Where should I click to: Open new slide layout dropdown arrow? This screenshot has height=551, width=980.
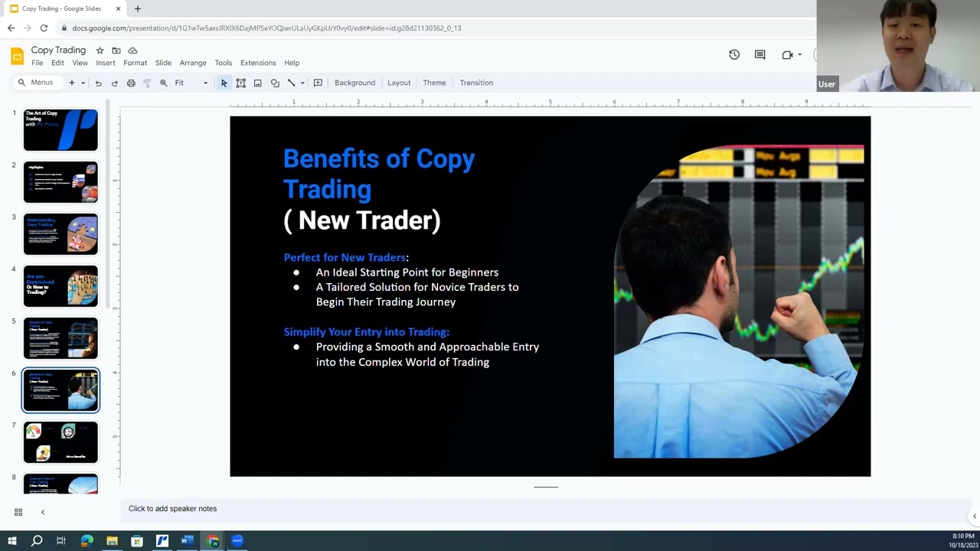(83, 83)
